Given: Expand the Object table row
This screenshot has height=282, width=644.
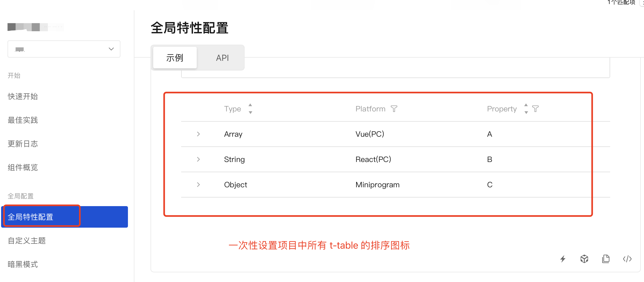Looking at the screenshot, I should [198, 185].
